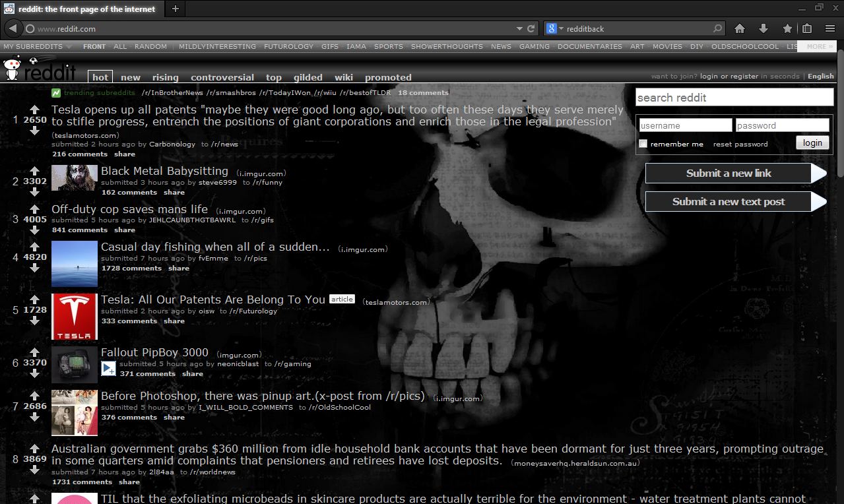Downvote the Fallout PipBoy 3000 post

click(x=34, y=373)
